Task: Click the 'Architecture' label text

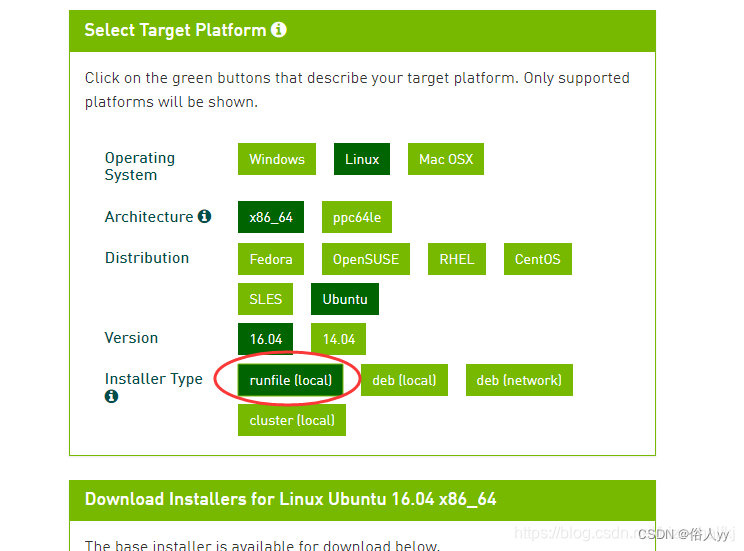Action: click(x=149, y=217)
